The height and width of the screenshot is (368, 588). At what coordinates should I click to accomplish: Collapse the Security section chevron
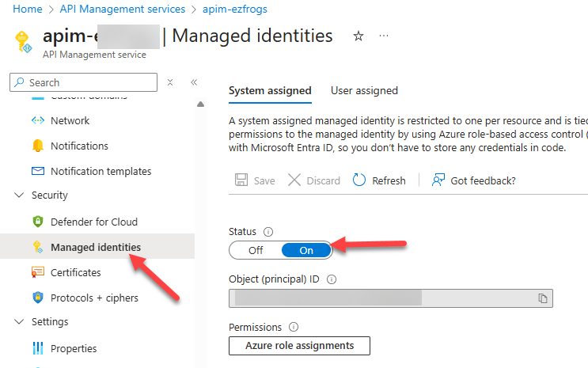click(19, 195)
